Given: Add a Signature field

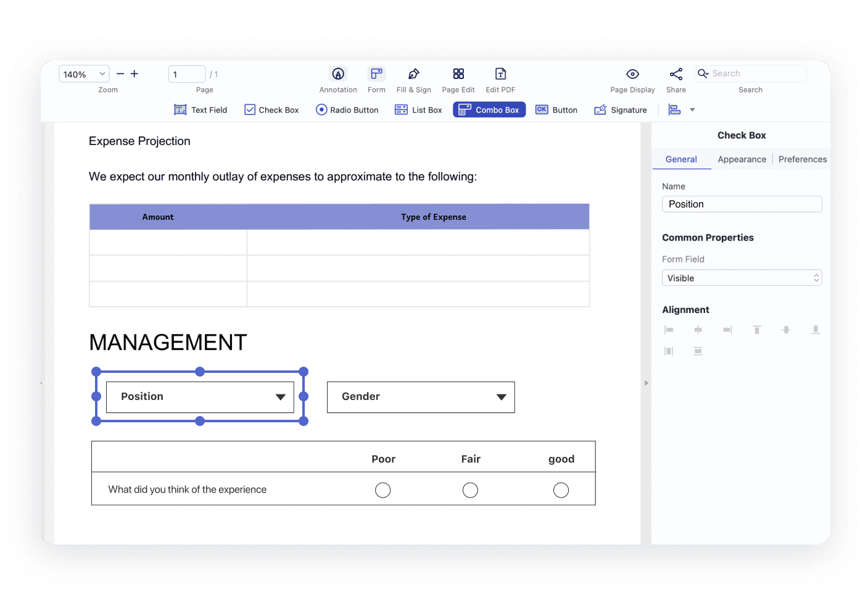Looking at the screenshot, I should click(621, 109).
